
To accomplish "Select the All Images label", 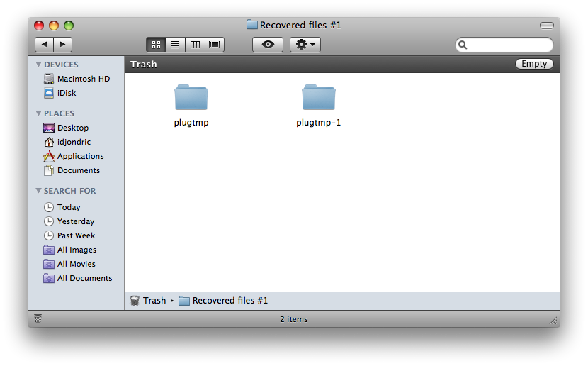I will 77,250.
